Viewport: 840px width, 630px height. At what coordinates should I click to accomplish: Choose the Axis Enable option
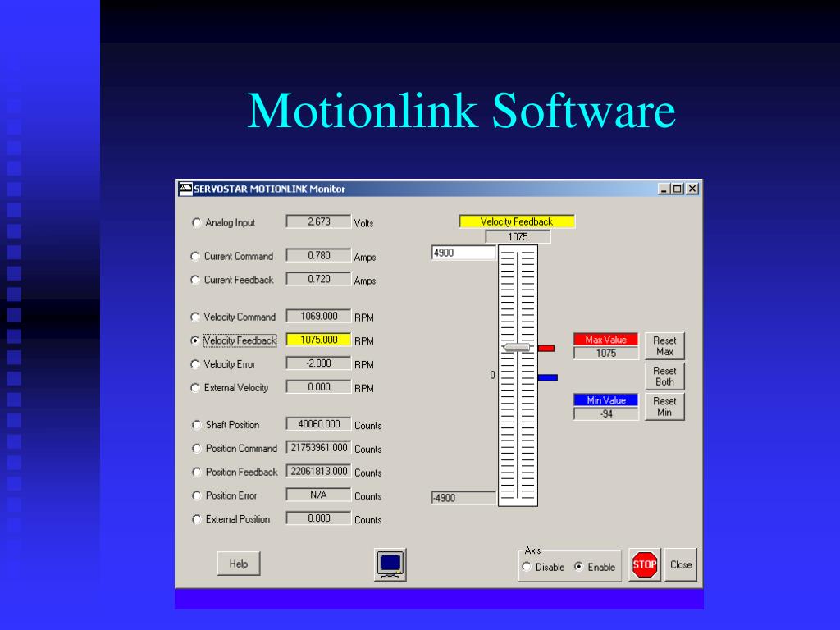[x=578, y=567]
